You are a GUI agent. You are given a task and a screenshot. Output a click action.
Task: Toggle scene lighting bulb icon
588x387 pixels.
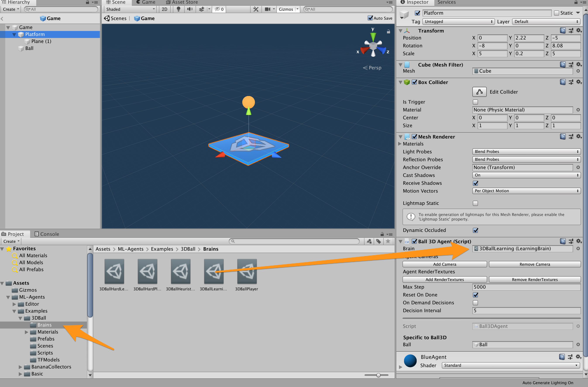point(178,9)
